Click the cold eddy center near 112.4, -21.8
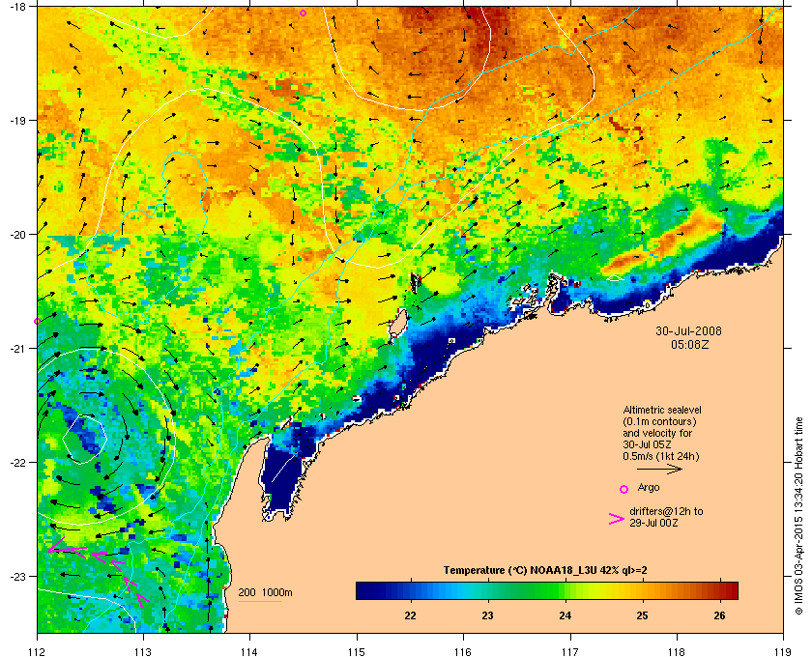This screenshot has width=812, height=657. click(x=84, y=439)
